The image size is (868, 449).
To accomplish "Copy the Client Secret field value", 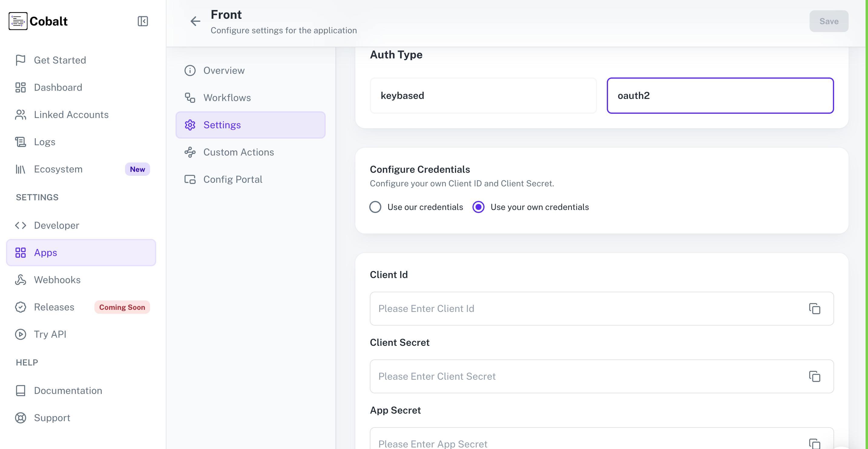I will [x=815, y=376].
